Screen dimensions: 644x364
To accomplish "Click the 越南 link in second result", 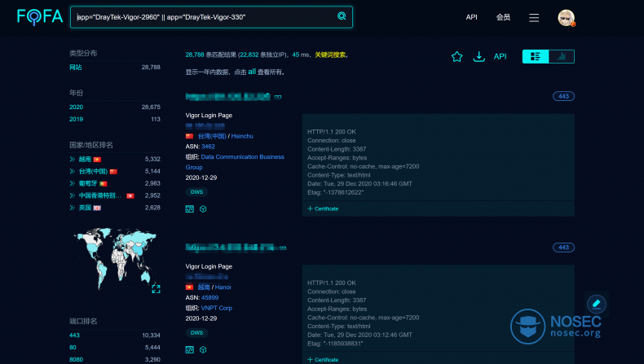I will pos(204,287).
